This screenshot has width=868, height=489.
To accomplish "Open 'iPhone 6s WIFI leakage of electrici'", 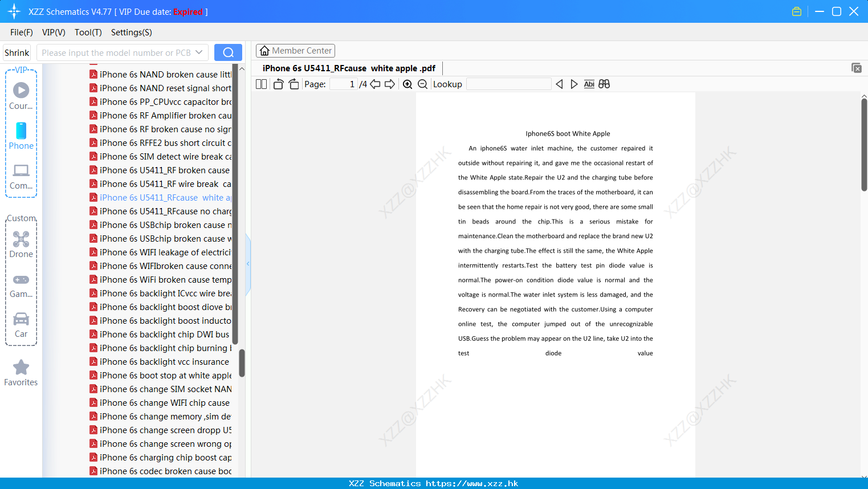I will (165, 252).
